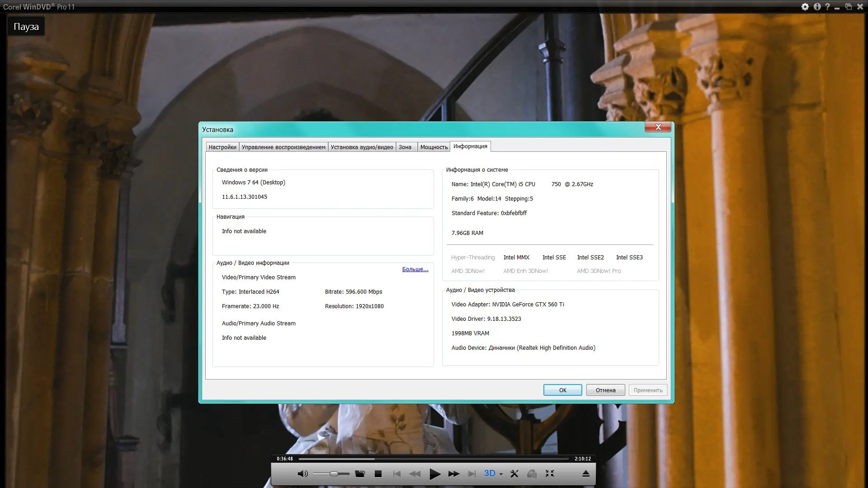868x488 pixels.
Task: Fast forward the video
Action: coord(453,474)
